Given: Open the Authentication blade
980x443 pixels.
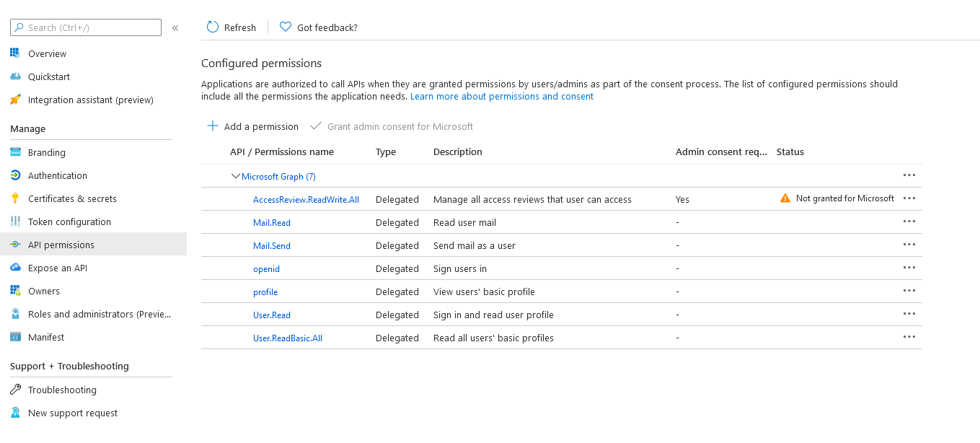Looking at the screenshot, I should 58,175.
